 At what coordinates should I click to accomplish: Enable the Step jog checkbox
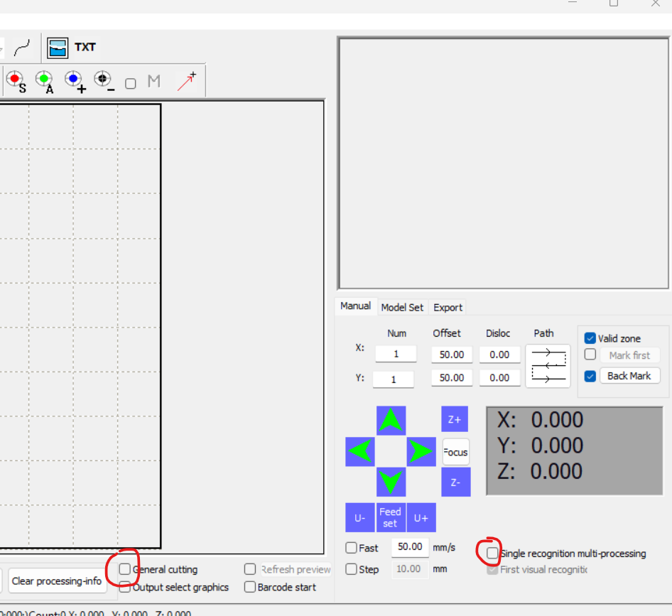tap(351, 569)
